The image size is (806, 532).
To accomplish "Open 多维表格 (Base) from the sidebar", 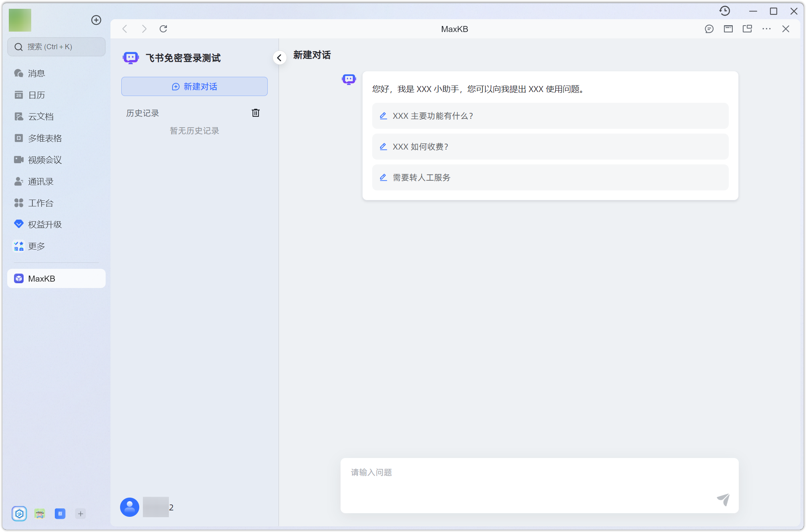I will (x=44, y=138).
